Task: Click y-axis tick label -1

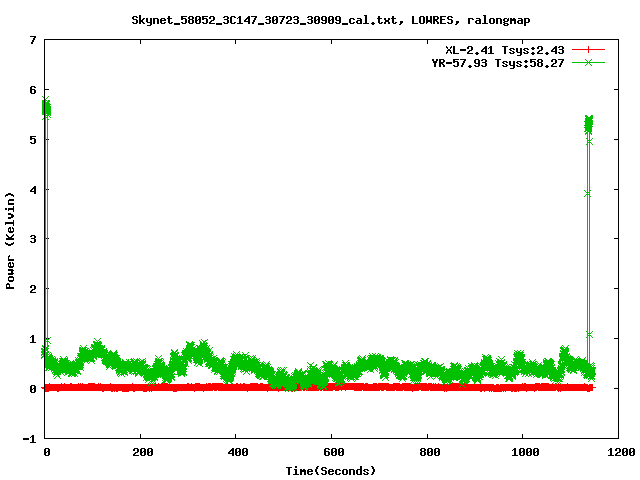Action: pyautogui.click(x=29, y=439)
